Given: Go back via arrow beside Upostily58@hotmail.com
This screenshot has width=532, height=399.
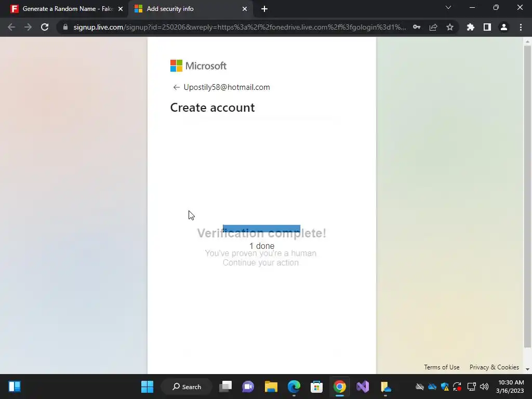Looking at the screenshot, I should (176, 87).
